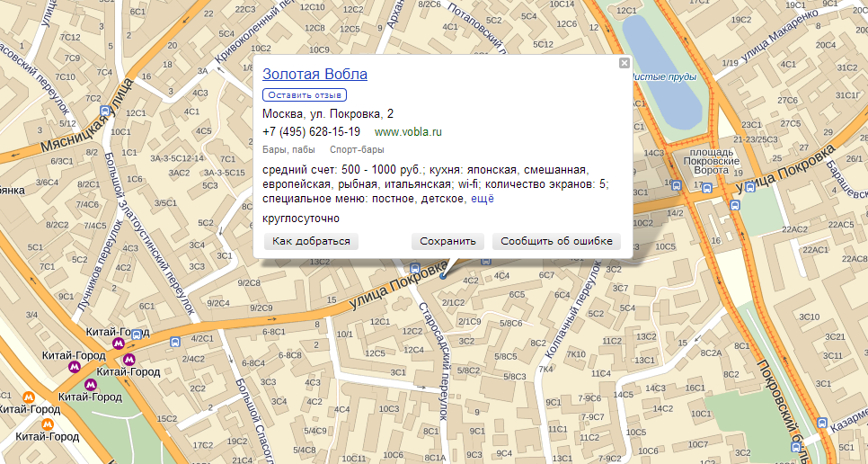The width and height of the screenshot is (868, 464).
Task: Click the phone number +7 (495) 628-15-19
Action: pos(311,132)
